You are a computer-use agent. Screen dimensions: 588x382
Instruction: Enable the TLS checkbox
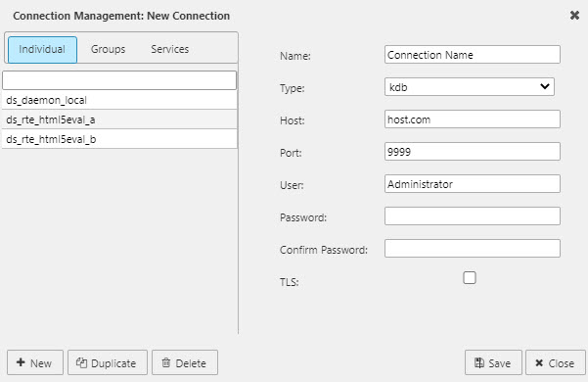(x=469, y=277)
